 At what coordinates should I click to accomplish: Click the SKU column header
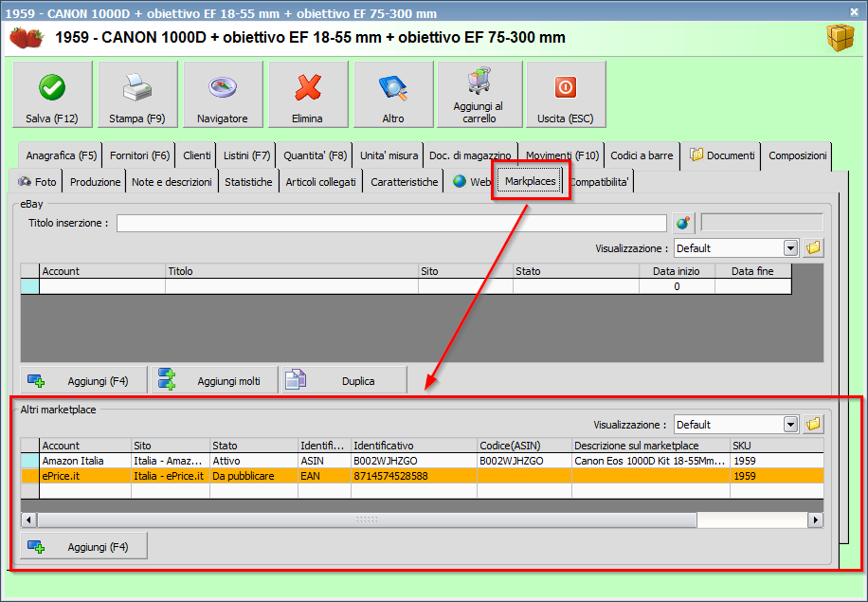pyautogui.click(x=777, y=446)
